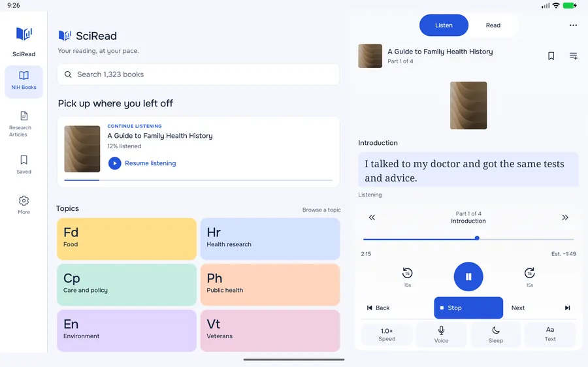Open the add-to-playlist queue icon
The image size is (588, 367).
(x=574, y=56)
